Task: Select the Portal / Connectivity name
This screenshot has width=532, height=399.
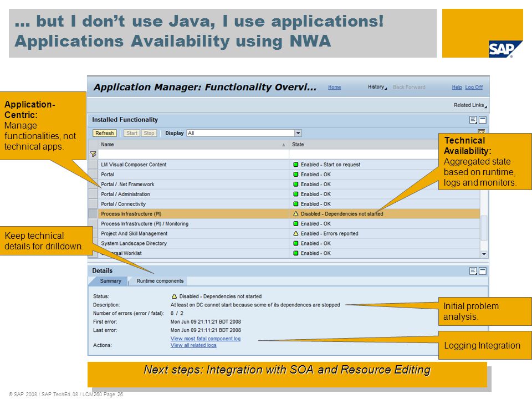Action: coord(123,204)
